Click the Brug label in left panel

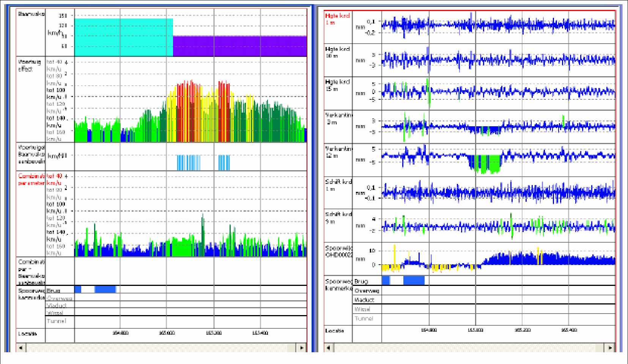[x=54, y=290]
